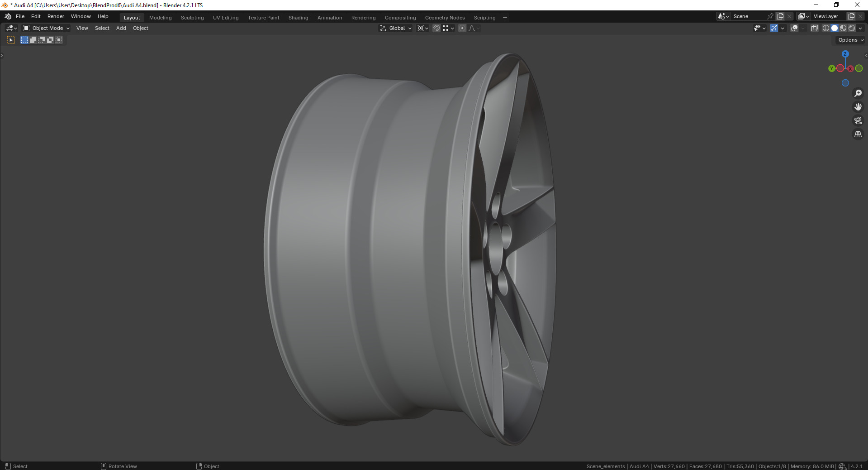Open the pivot point dropdown

[422, 28]
